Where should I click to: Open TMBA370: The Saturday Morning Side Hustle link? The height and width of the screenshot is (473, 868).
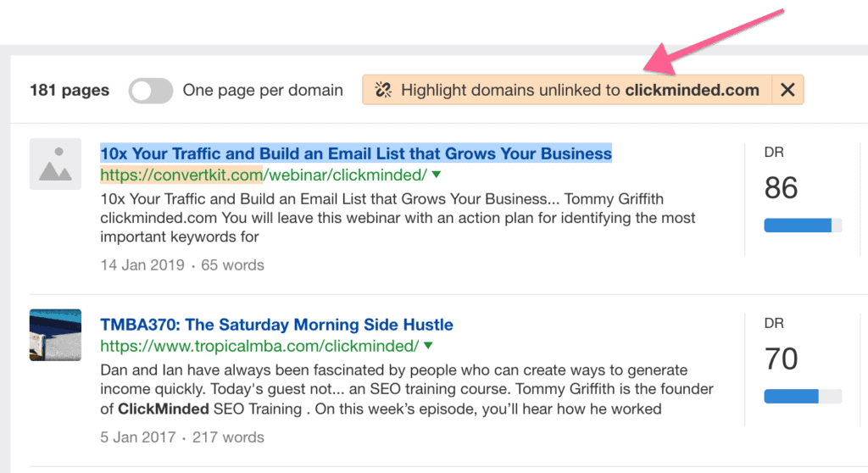point(276,325)
